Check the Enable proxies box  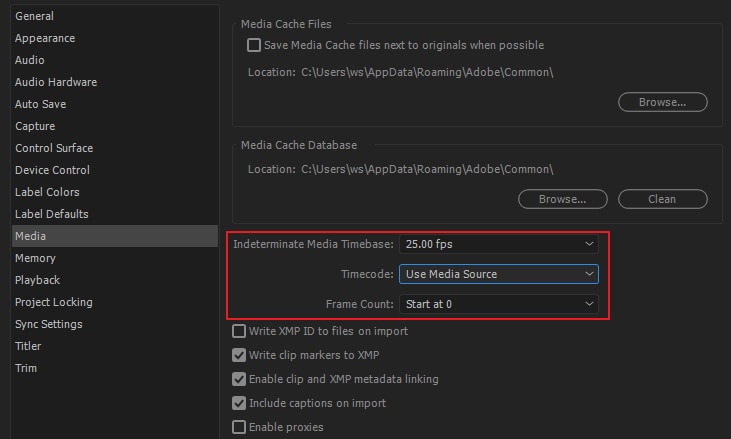click(239, 427)
